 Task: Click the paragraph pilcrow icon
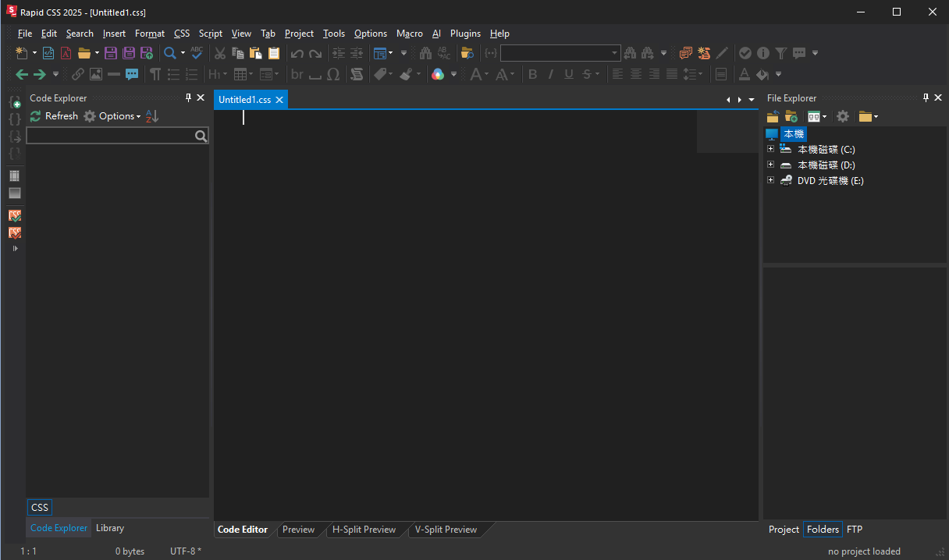[155, 74]
